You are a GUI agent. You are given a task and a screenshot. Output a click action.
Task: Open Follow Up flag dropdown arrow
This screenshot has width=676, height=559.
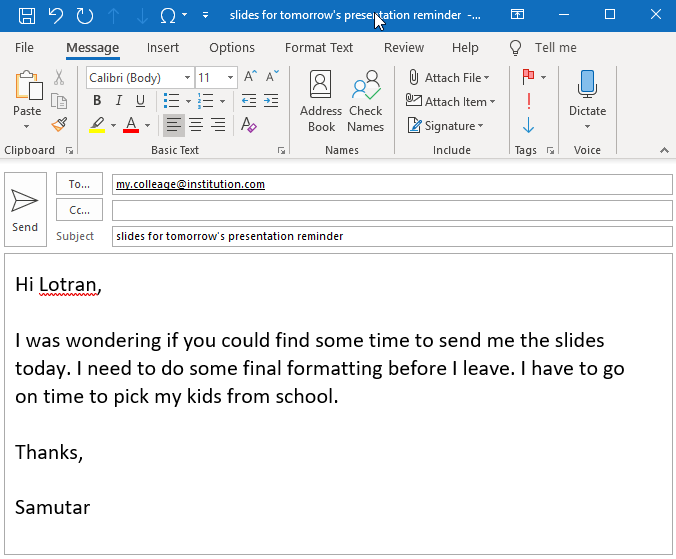pos(544,77)
